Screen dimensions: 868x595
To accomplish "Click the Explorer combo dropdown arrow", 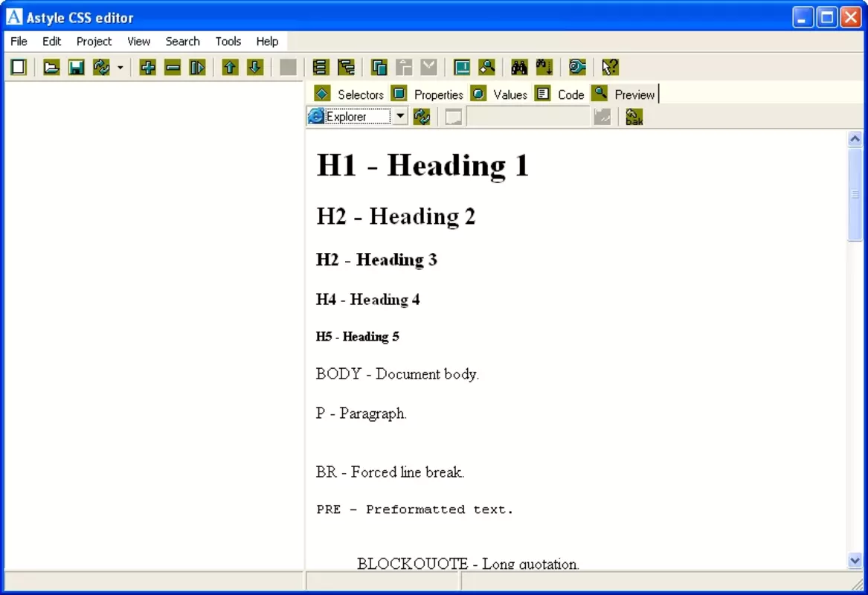I will click(x=399, y=116).
